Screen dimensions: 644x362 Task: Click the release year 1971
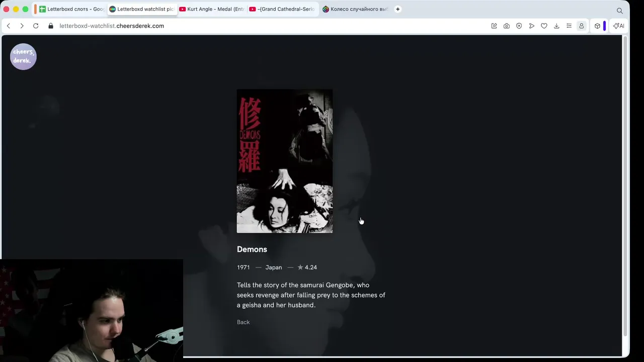[x=244, y=267]
